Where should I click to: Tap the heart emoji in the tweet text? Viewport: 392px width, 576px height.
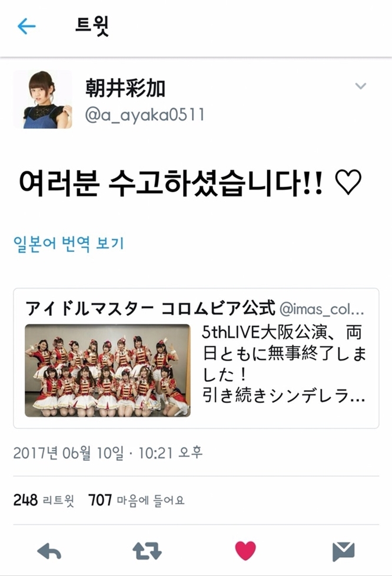[348, 182]
